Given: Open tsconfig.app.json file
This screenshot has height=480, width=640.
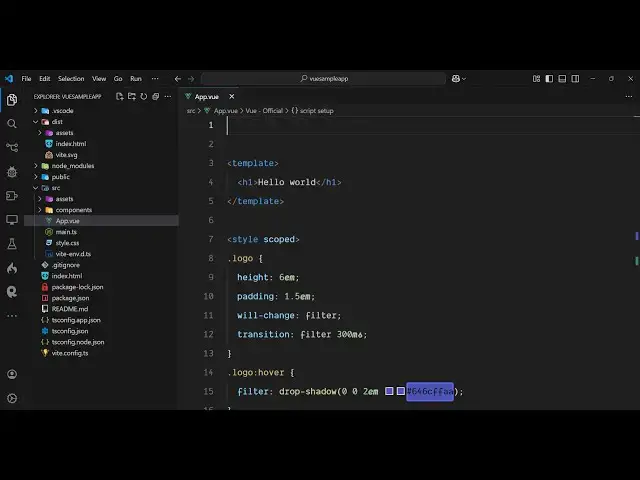Looking at the screenshot, I should [x=76, y=320].
